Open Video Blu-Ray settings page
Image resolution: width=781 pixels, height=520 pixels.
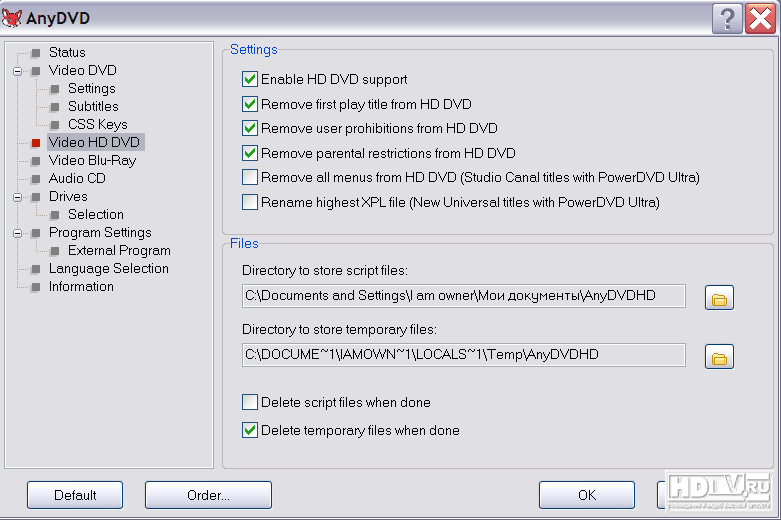coord(92,160)
